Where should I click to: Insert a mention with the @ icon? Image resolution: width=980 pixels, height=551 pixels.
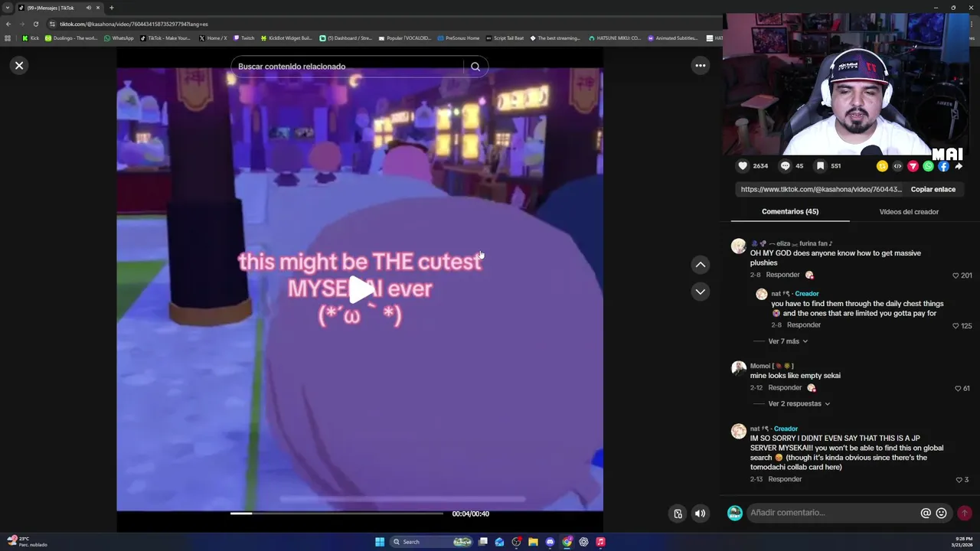point(926,514)
